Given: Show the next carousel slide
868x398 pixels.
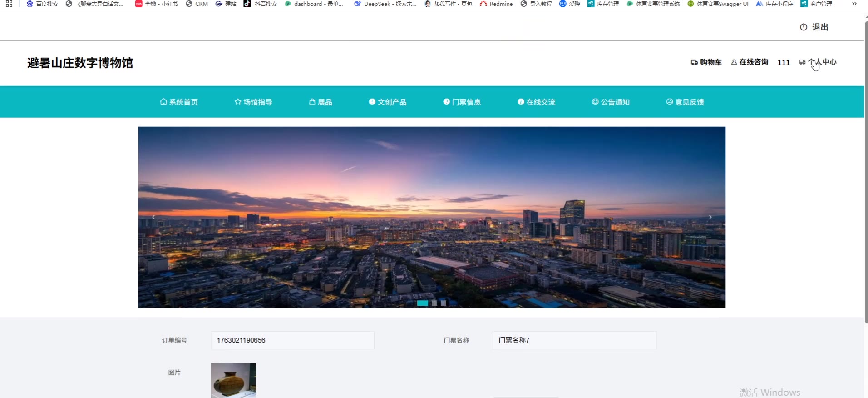Looking at the screenshot, I should (x=710, y=217).
